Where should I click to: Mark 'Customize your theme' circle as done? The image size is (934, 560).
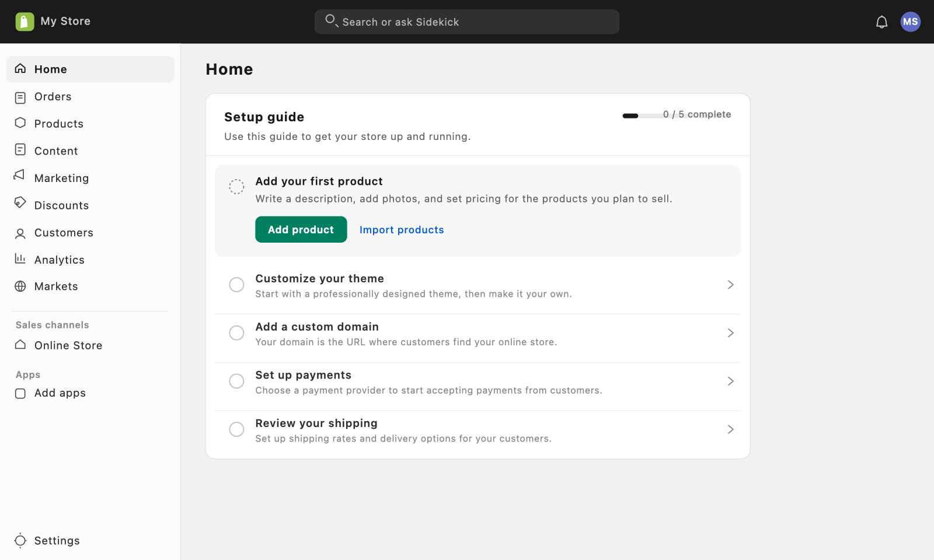(236, 285)
